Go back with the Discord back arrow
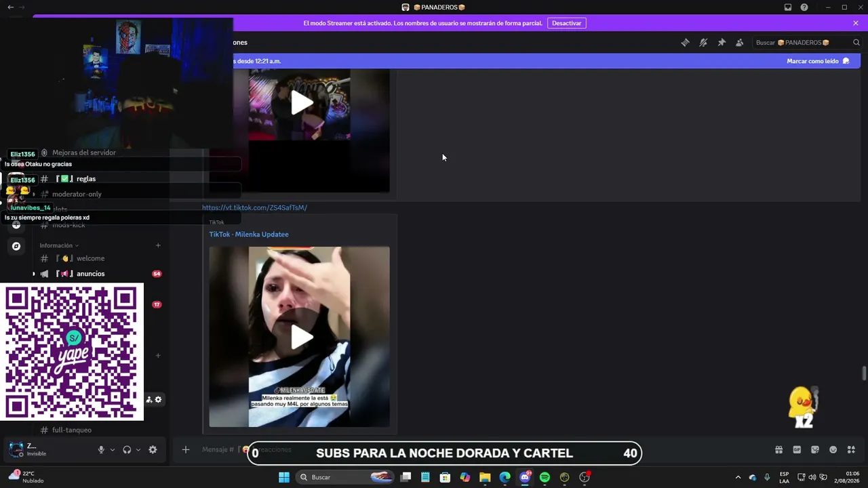This screenshot has width=868, height=488. 10,7
